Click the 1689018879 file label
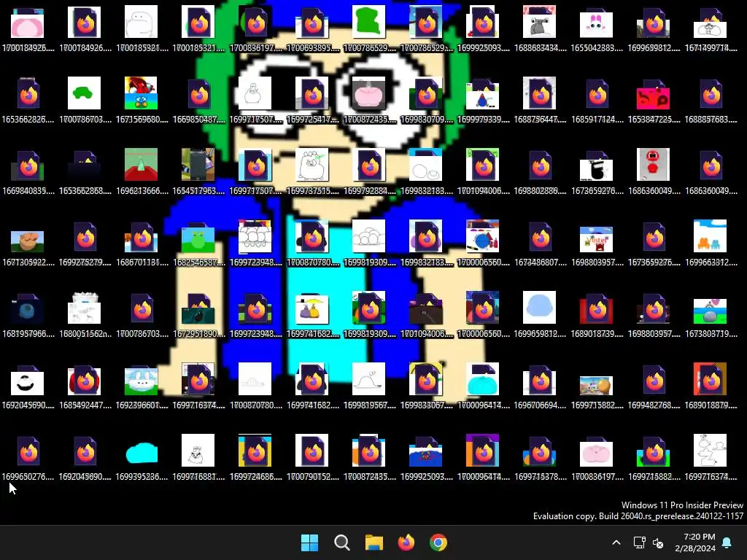 click(711, 405)
